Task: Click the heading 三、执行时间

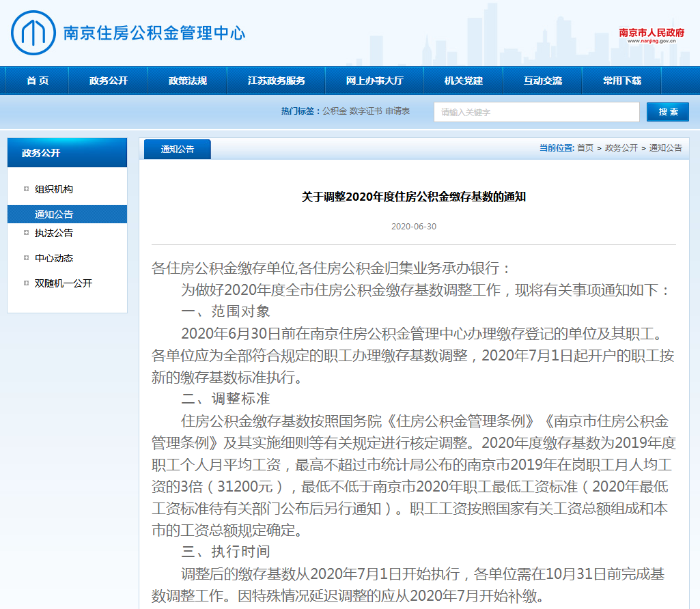Action: click(x=225, y=552)
